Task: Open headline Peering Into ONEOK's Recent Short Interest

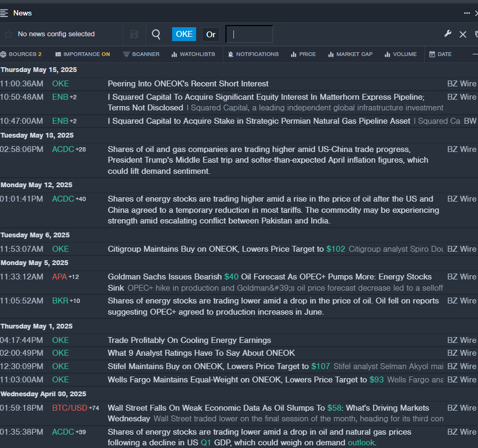Action: [x=188, y=84]
